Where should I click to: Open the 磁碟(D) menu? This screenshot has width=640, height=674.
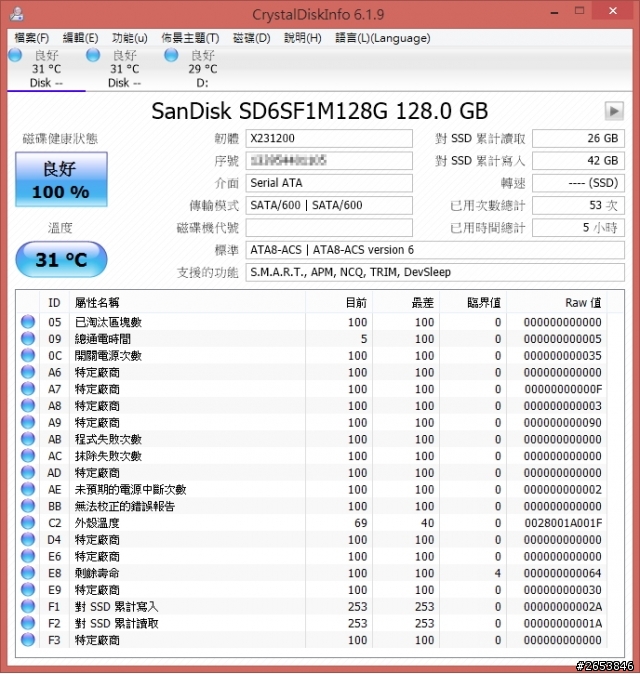pyautogui.click(x=251, y=38)
